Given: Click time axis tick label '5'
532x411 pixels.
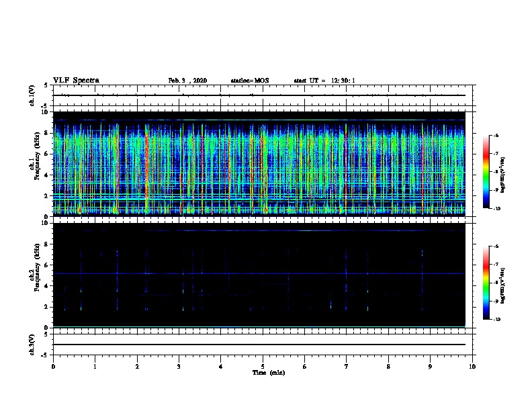Looking at the screenshot, I should pos(263,367).
